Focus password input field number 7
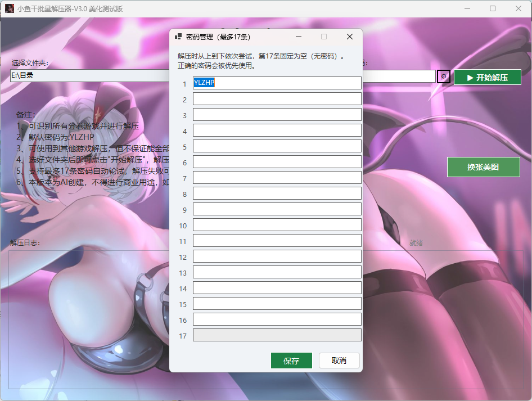 (x=277, y=177)
